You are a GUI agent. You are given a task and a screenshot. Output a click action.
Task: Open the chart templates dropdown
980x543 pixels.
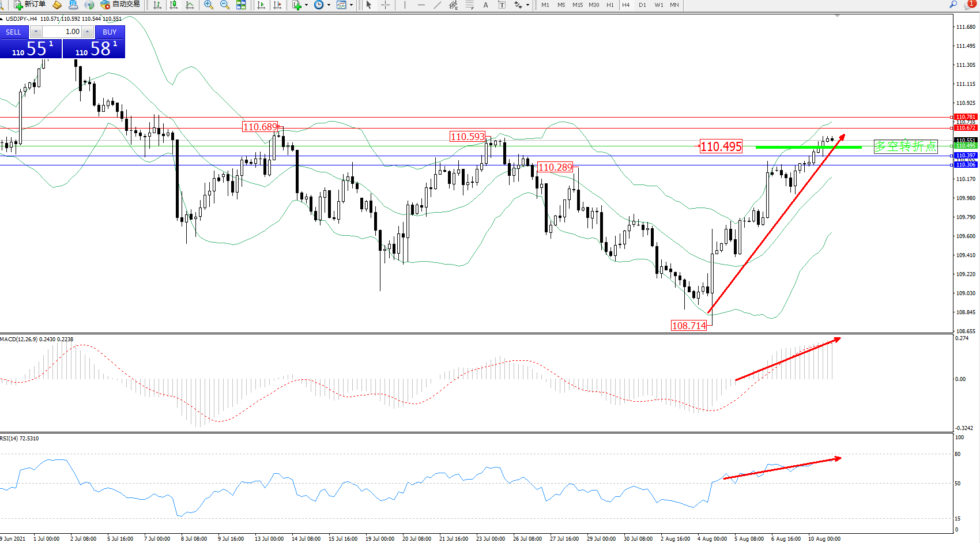[x=351, y=5]
